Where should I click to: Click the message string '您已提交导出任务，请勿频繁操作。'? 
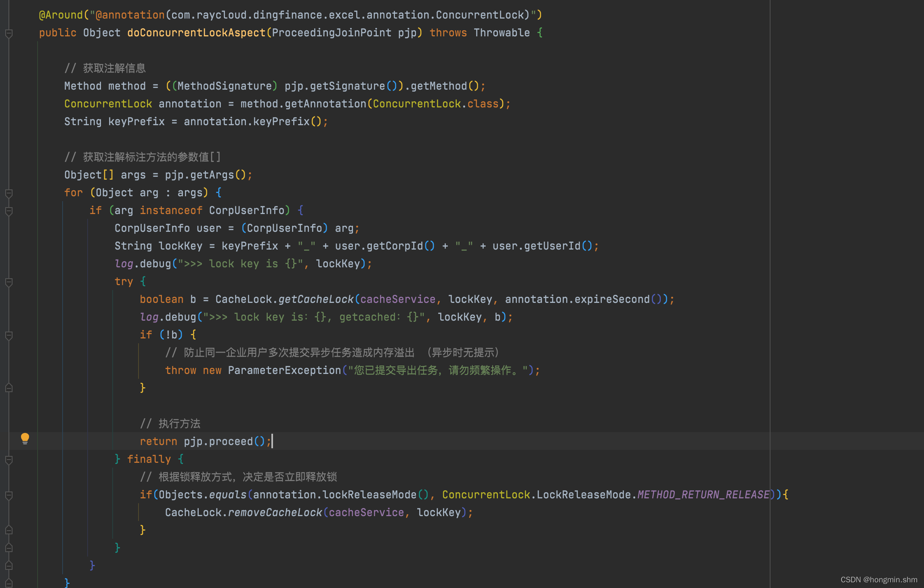click(438, 370)
